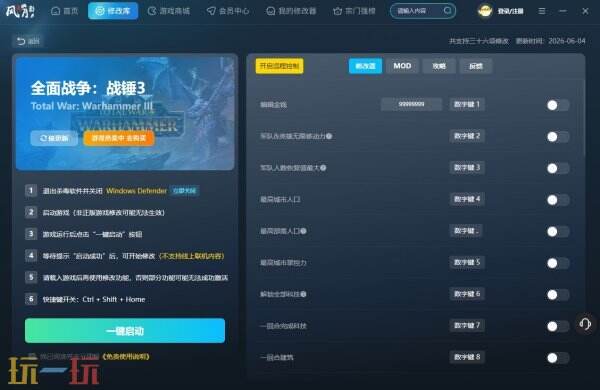Click the info icon in the 数字键 3 row
The width and height of the screenshot is (600, 390).
point(323,168)
